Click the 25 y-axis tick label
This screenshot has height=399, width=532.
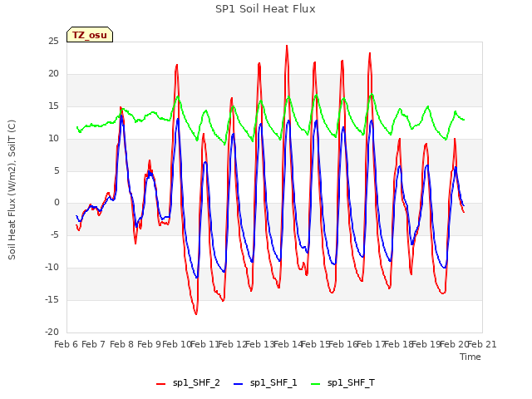(x=53, y=42)
